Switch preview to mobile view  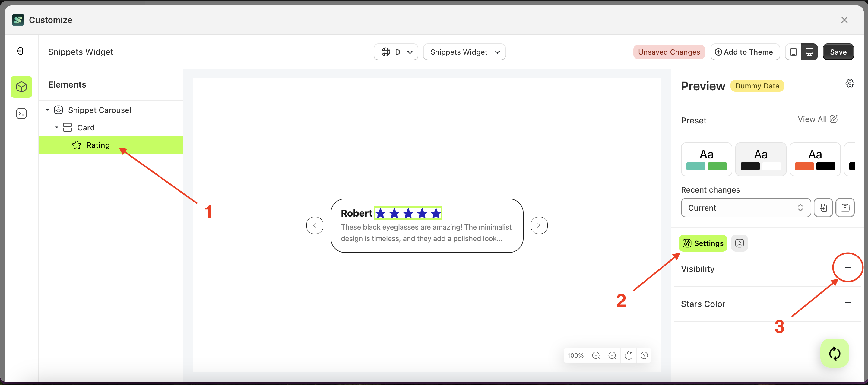click(794, 52)
